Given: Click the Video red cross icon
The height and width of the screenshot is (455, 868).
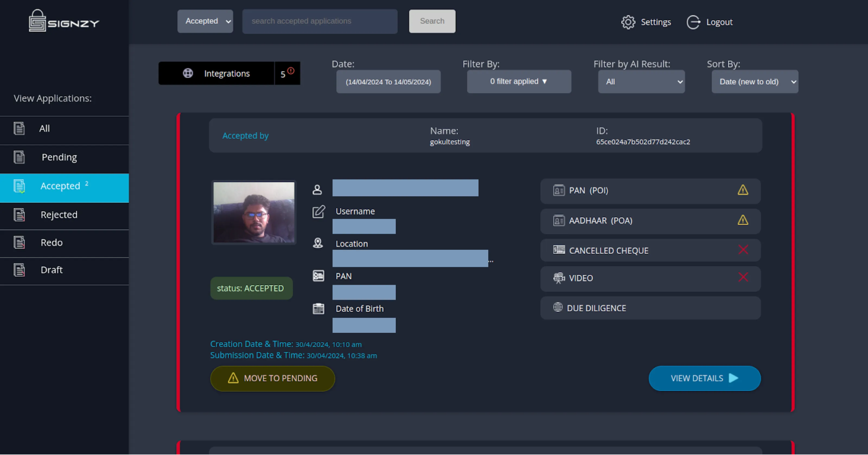Looking at the screenshot, I should coord(743,277).
